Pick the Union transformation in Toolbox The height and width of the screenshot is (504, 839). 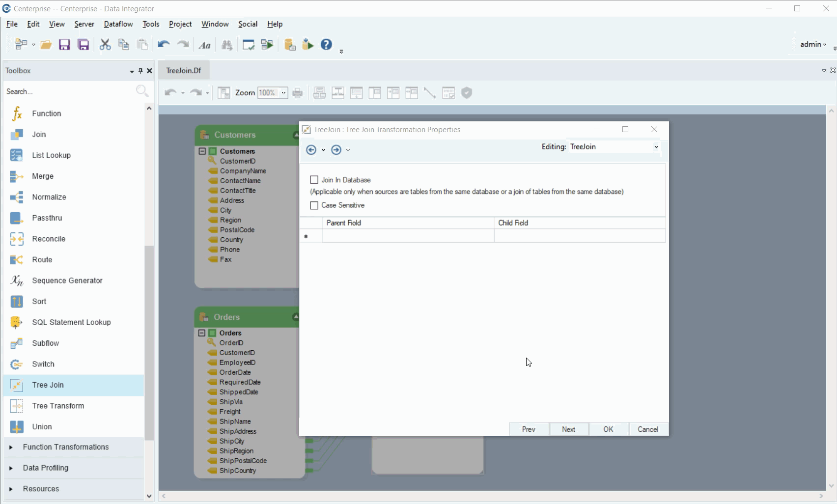coord(42,427)
